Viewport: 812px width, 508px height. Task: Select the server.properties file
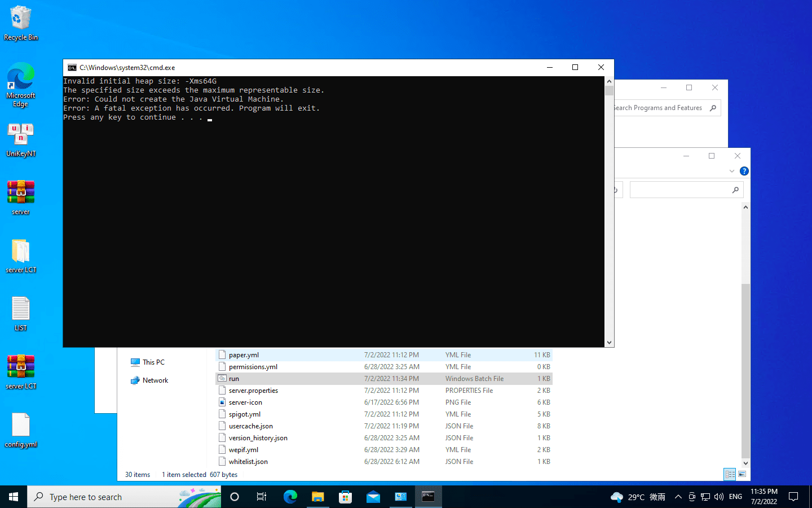(x=253, y=391)
